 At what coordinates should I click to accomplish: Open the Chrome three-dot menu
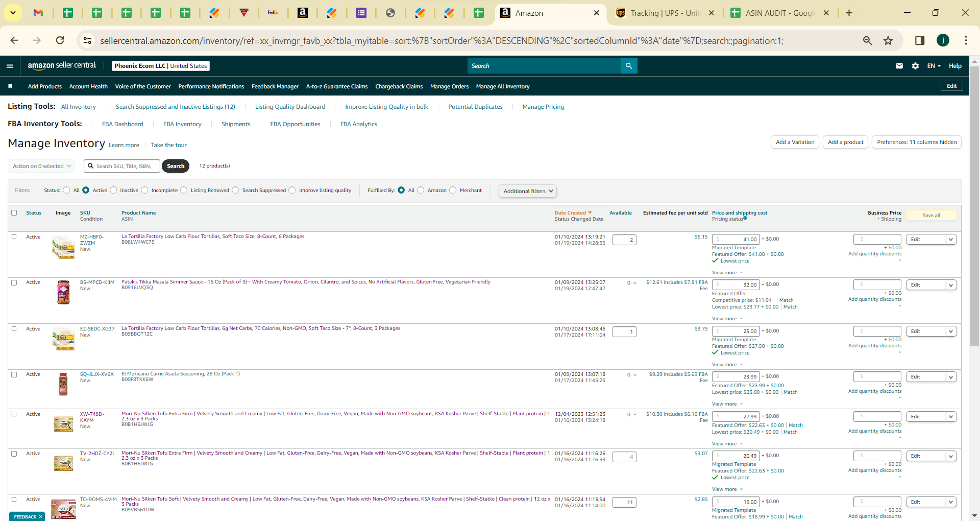click(966, 40)
